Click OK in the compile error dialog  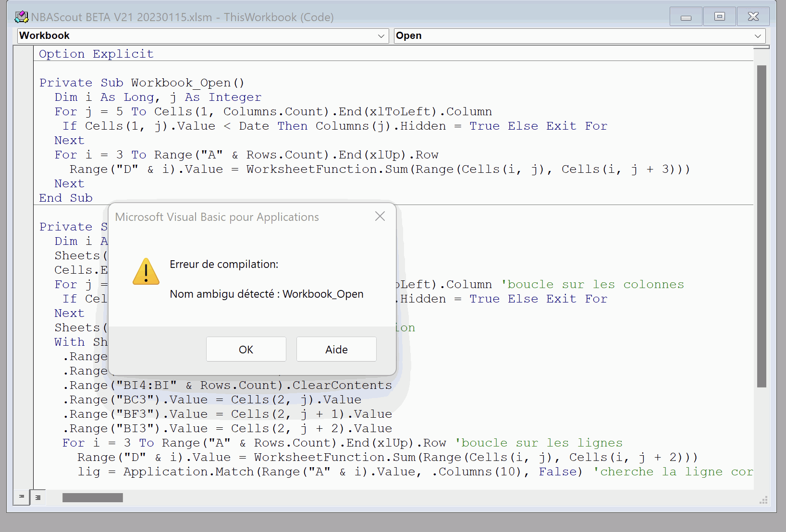click(x=246, y=349)
